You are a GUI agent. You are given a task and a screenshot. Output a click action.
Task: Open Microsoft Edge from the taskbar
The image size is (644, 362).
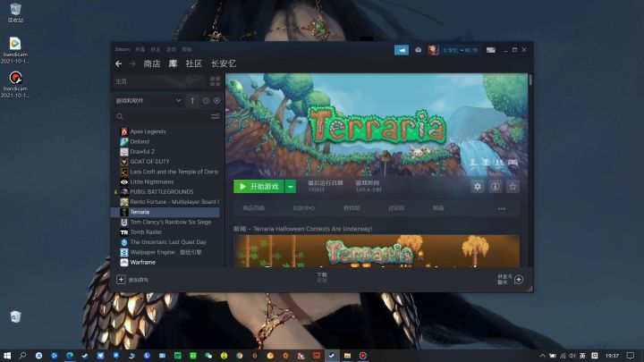[x=70, y=356]
